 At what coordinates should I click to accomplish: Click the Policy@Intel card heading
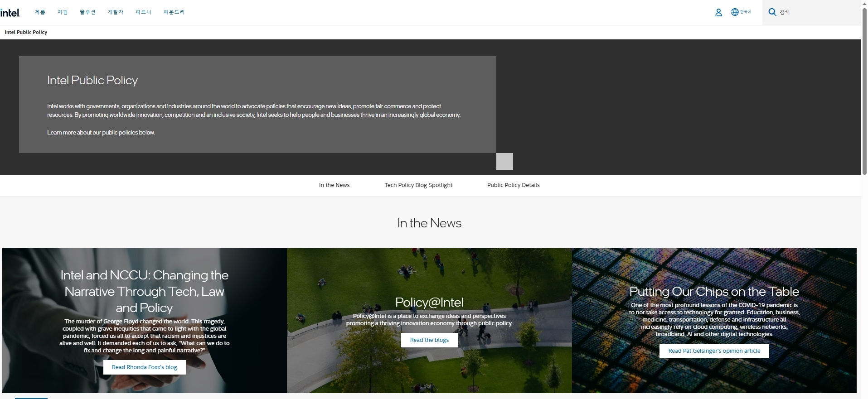429,302
